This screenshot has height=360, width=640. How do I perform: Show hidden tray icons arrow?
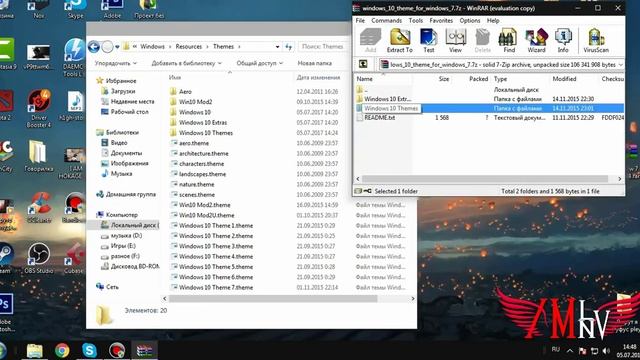click(570, 351)
